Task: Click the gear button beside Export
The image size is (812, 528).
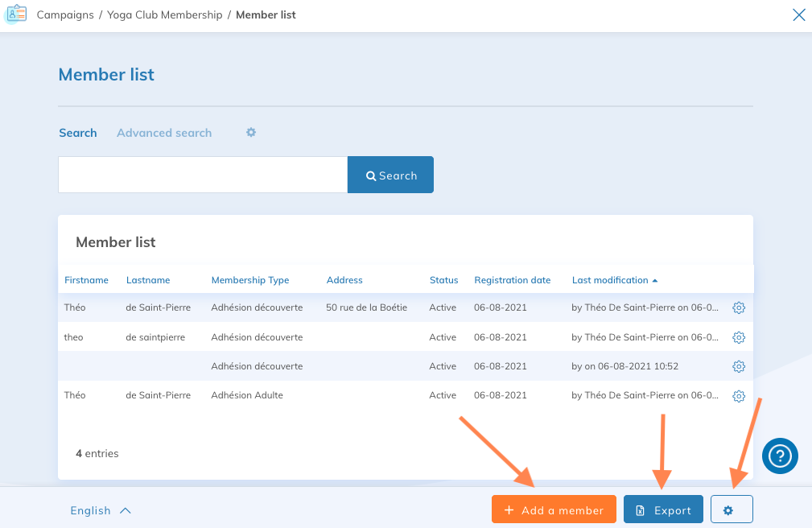Action: click(731, 510)
